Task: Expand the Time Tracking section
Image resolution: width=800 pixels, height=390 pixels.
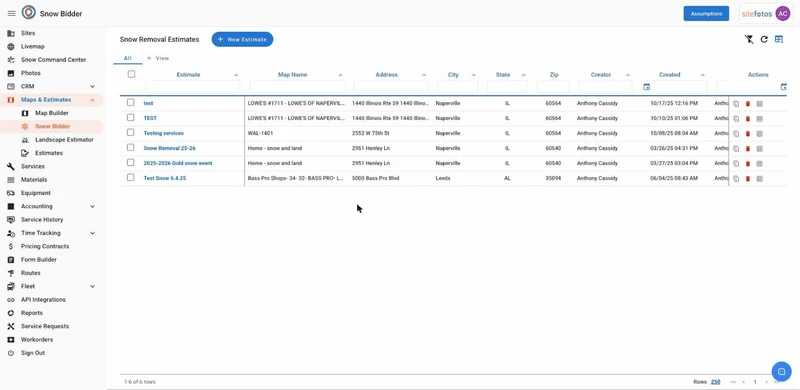Action: tap(92, 233)
